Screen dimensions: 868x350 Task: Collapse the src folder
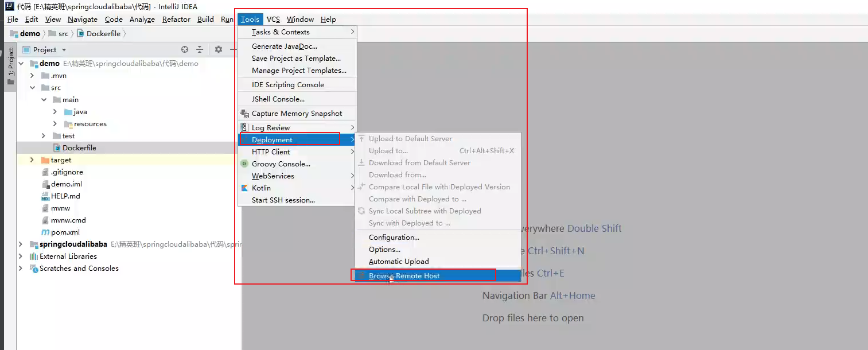pyautogui.click(x=33, y=88)
